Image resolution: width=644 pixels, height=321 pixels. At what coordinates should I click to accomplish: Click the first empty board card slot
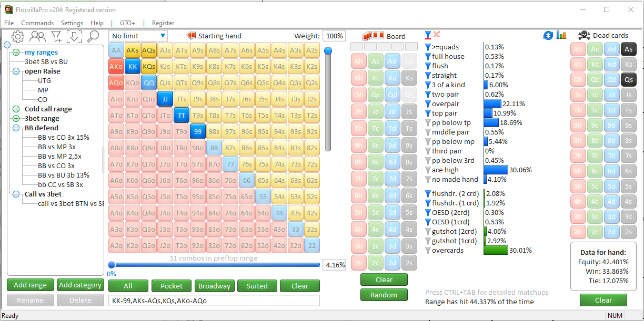[357, 46]
